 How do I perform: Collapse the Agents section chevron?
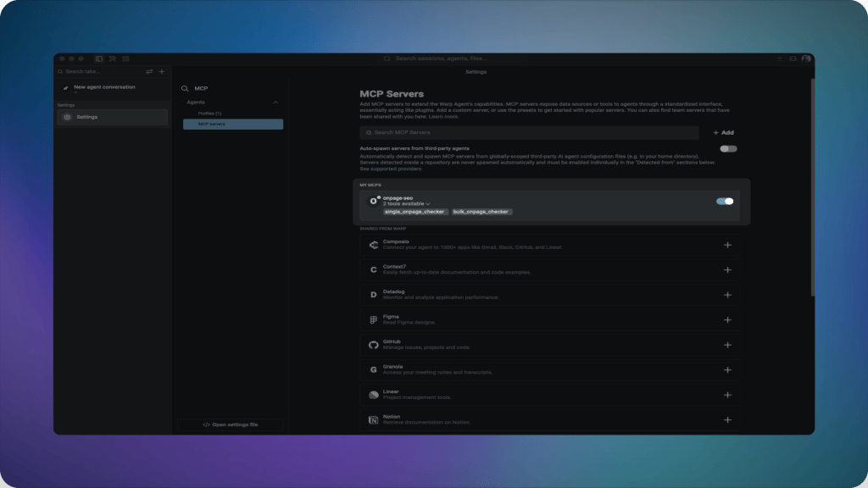[x=275, y=103]
